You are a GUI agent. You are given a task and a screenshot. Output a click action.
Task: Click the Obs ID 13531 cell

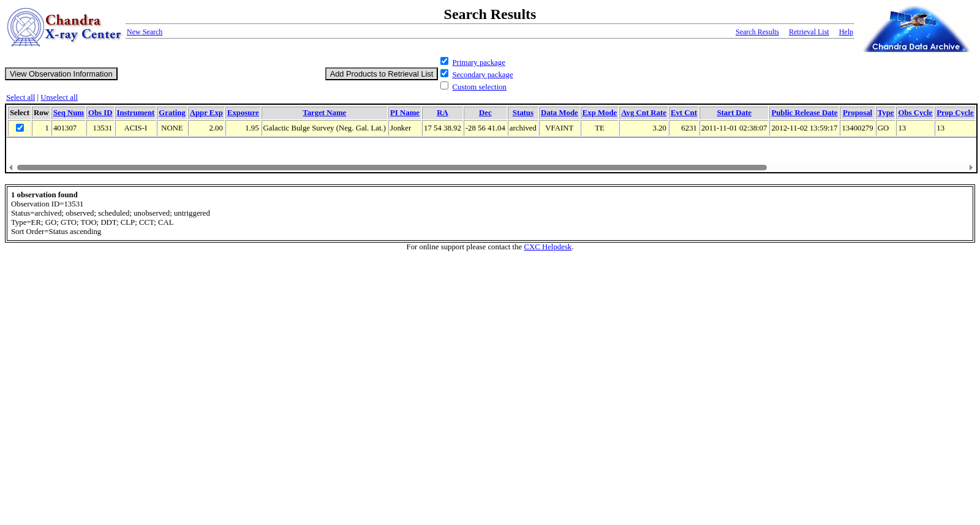[100, 128]
